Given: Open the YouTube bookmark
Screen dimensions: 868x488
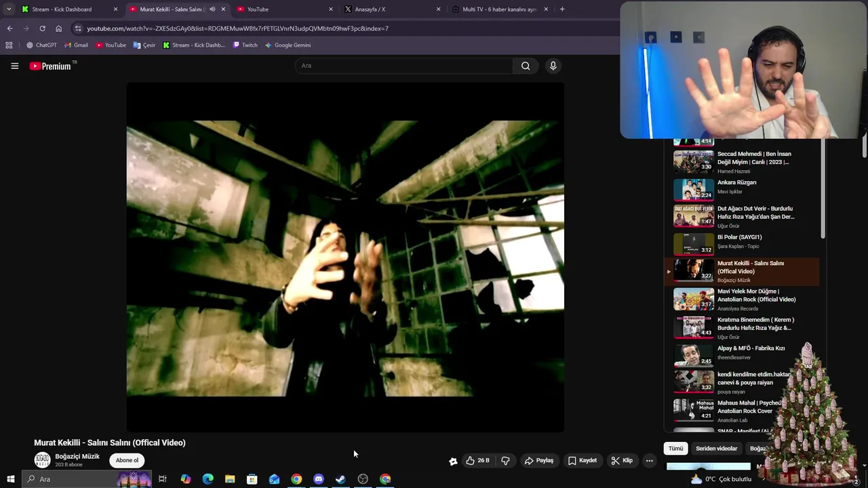Looking at the screenshot, I should point(111,45).
